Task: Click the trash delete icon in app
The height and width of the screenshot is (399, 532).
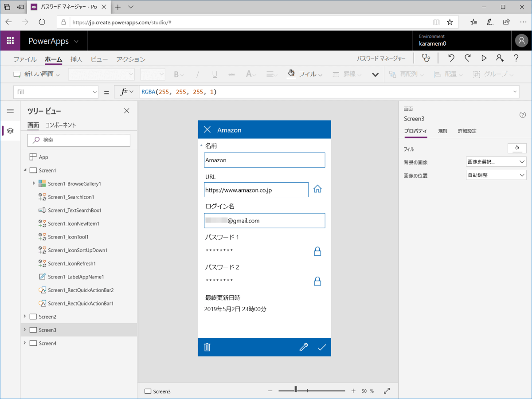Action: click(x=207, y=347)
